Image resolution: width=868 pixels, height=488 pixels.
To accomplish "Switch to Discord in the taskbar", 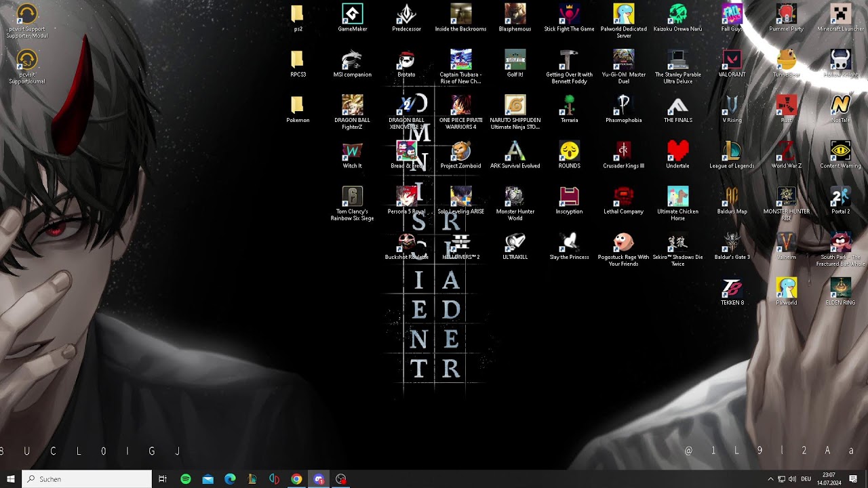I will click(319, 479).
